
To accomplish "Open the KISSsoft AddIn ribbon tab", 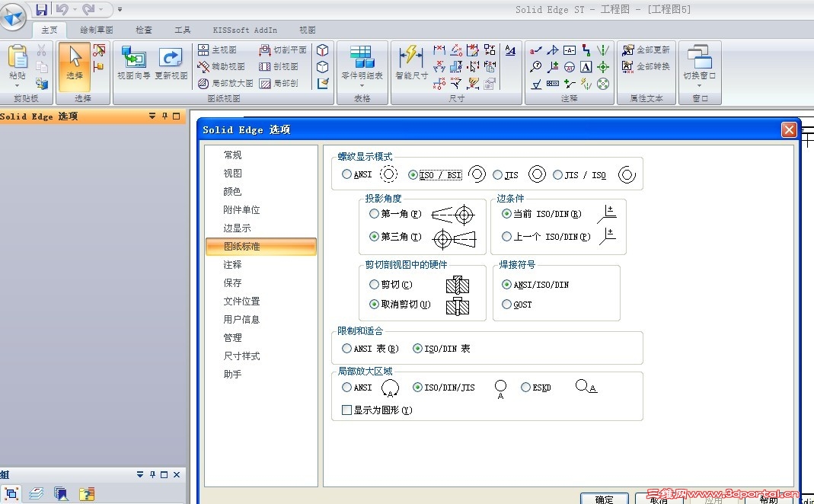I will [x=245, y=30].
